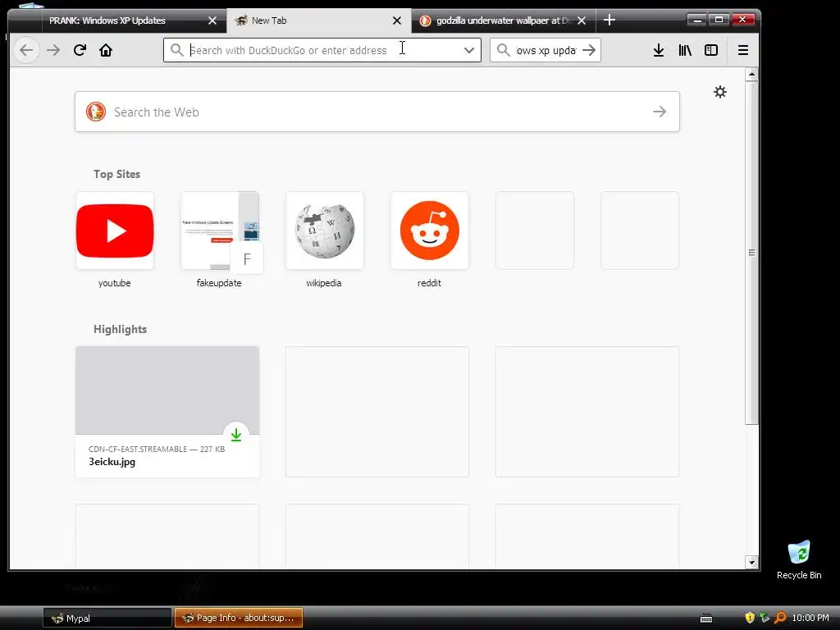The width and height of the screenshot is (840, 630).
Task: Open the home page button
Action: click(106, 50)
